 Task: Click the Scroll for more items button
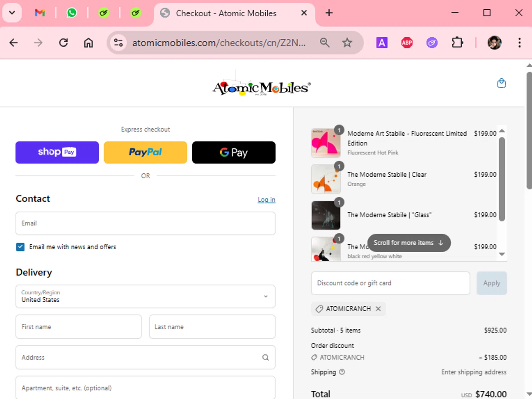(409, 243)
